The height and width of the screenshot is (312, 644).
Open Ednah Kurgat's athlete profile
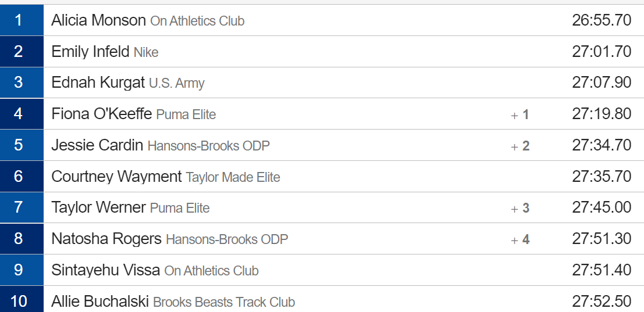(x=98, y=83)
